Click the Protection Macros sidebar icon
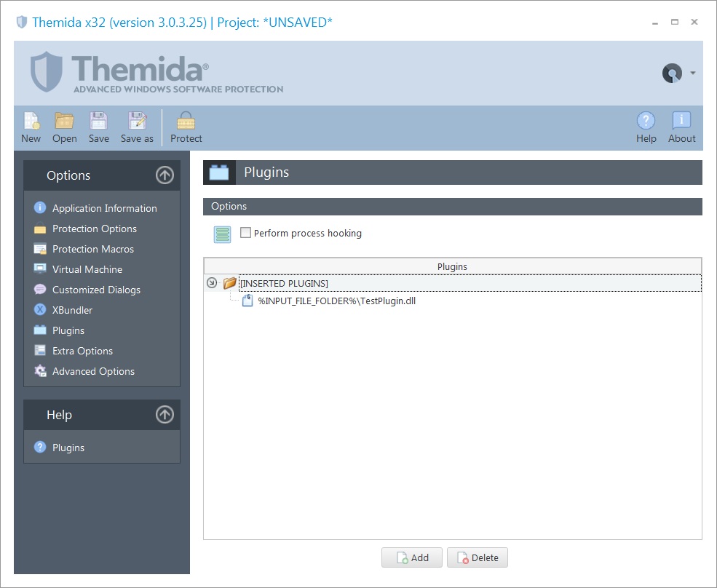 40,249
